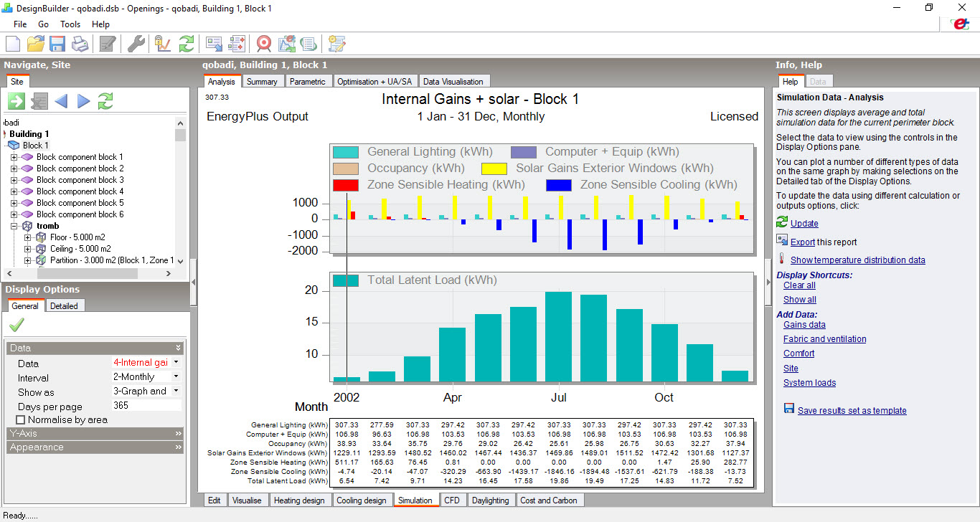The image size is (980, 522).
Task: Open file using the folder toolbar icon
Action: [35, 44]
